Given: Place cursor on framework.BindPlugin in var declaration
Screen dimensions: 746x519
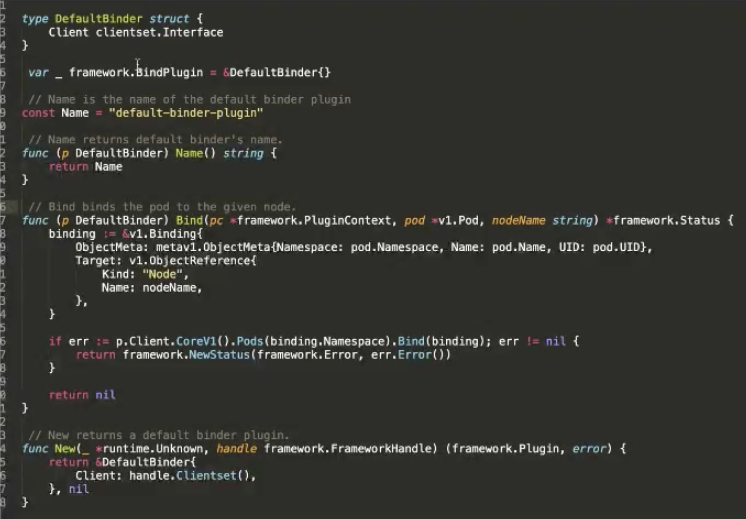Looking at the screenshot, I should pyautogui.click(x=136, y=72).
